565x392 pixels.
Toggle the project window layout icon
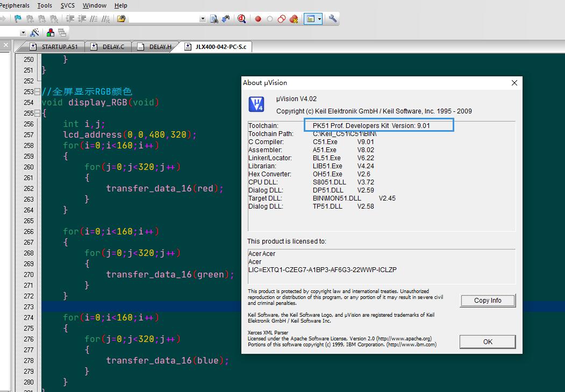pos(310,19)
